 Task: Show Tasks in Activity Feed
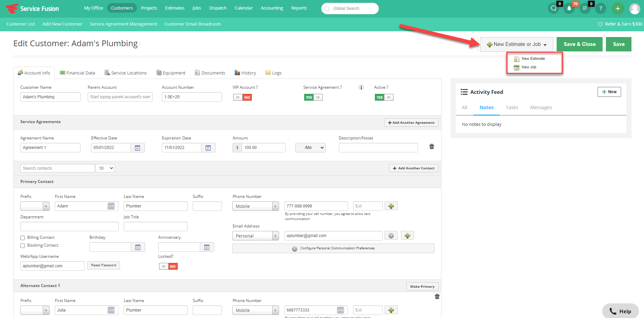512,107
